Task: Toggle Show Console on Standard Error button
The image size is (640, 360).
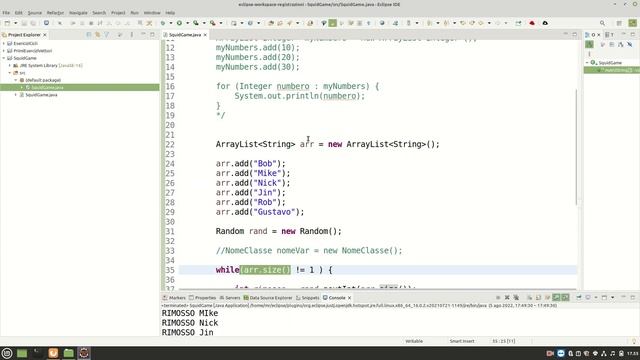Action: point(565,298)
